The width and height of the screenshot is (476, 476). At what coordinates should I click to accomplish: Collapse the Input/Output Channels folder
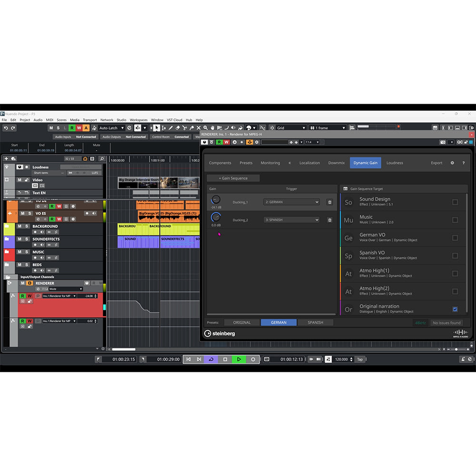tap(8, 277)
